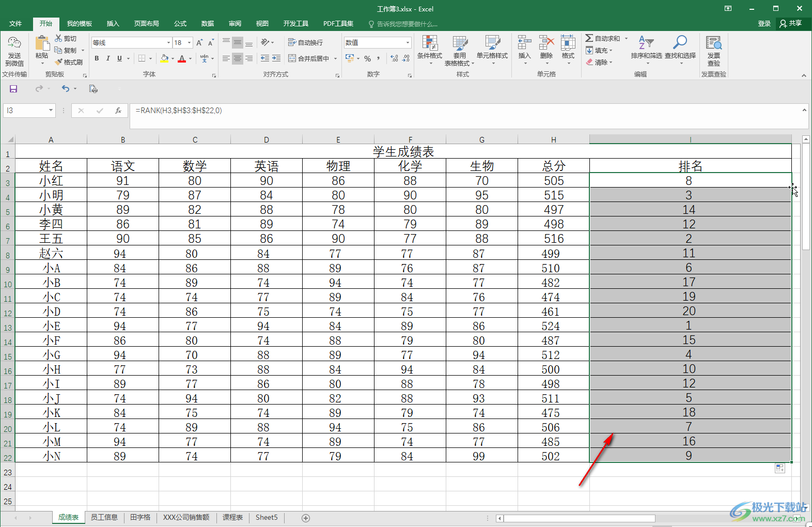Viewport: 812px width, 527px height.
Task: Apply red font color swatch
Action: coord(182,58)
